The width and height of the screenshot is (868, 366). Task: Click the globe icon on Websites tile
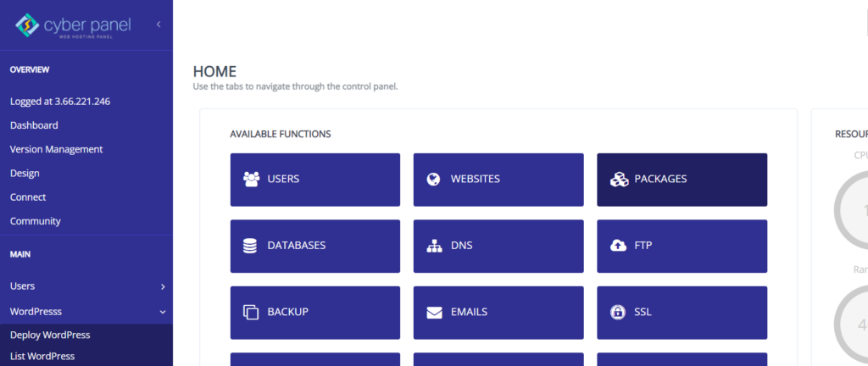[x=434, y=180]
